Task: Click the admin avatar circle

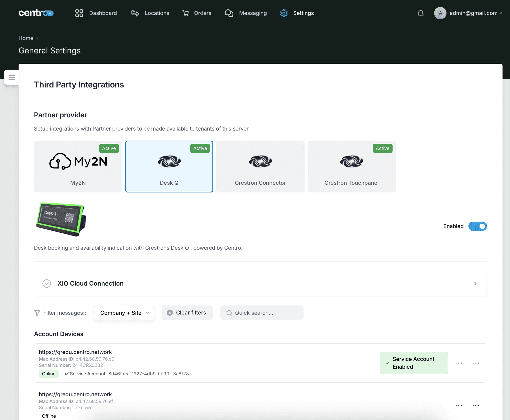Action: pyautogui.click(x=440, y=13)
